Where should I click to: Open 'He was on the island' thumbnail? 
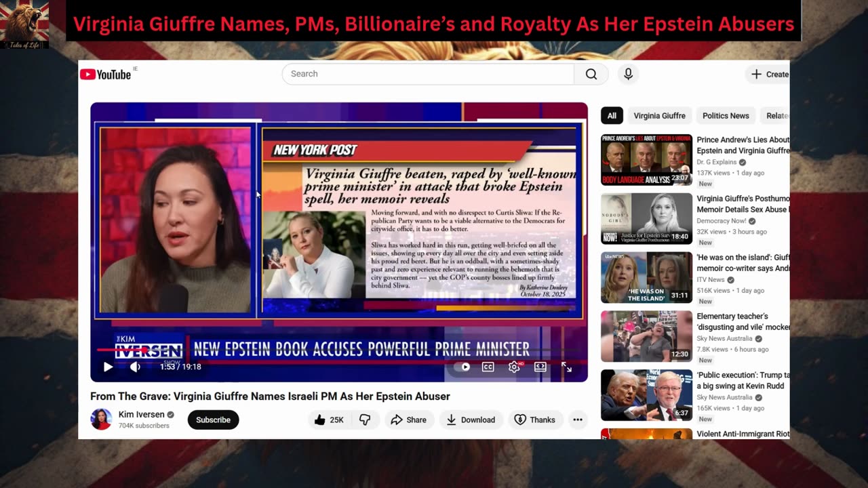[646, 278]
